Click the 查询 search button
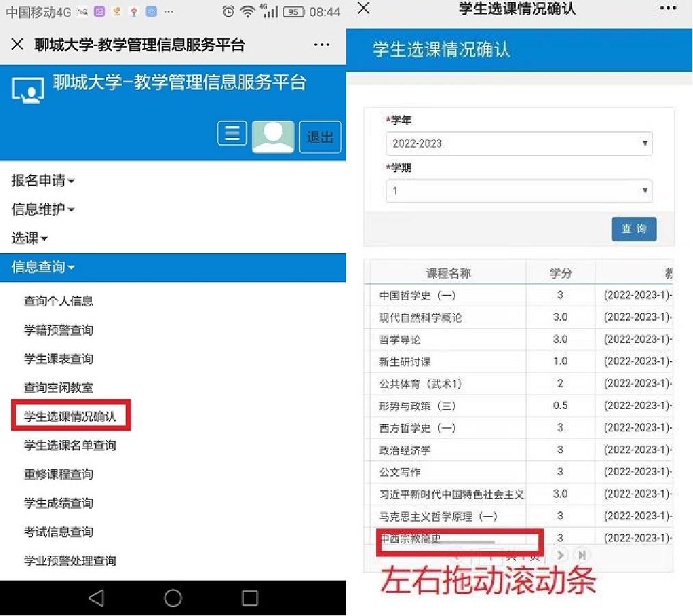693x616 pixels. tap(633, 230)
